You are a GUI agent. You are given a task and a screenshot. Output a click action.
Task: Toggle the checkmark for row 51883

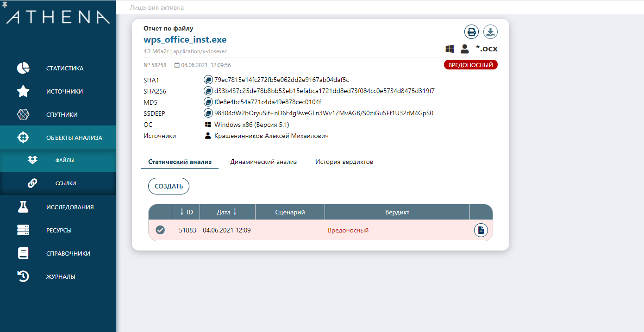(160, 230)
